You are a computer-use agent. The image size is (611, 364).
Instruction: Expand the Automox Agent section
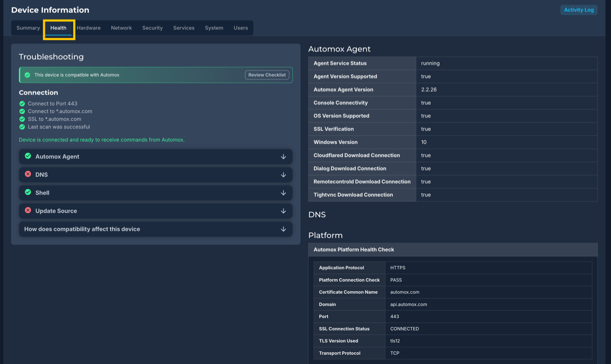[x=156, y=157]
